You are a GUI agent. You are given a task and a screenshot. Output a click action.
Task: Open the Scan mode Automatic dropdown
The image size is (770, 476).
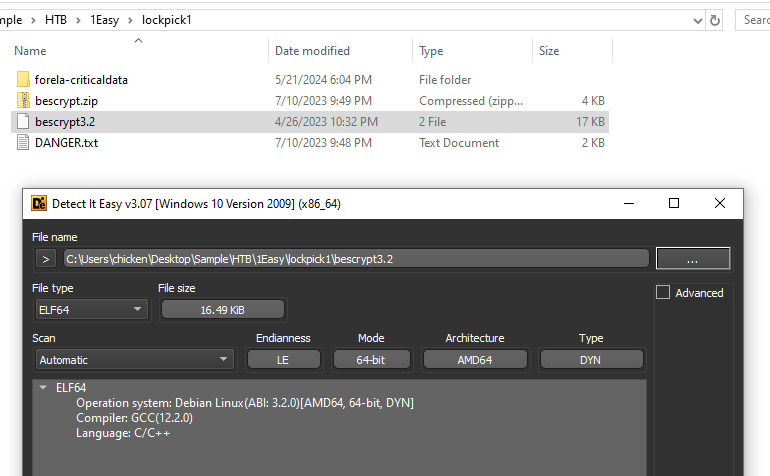click(135, 360)
